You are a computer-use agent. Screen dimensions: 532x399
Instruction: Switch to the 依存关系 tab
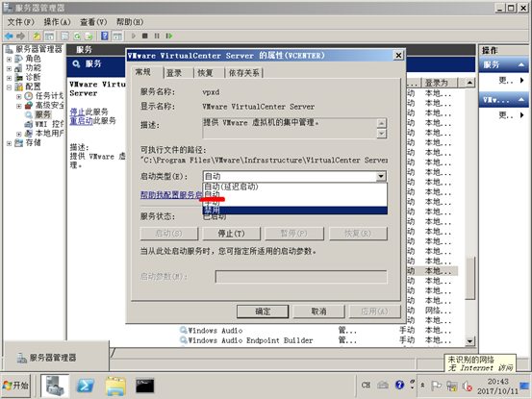[244, 73]
